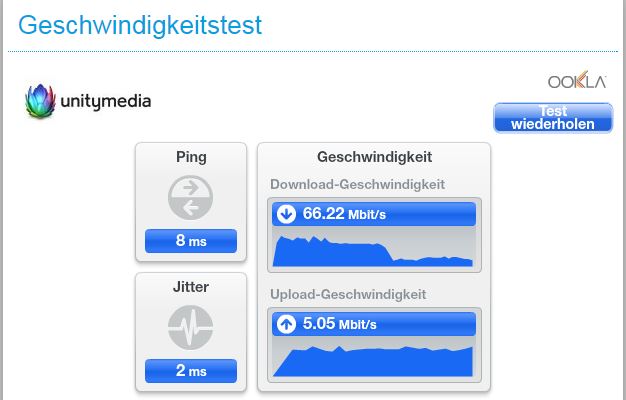Click the Upload-Geschwindigkeit label
This screenshot has width=626, height=400.
click(348, 295)
